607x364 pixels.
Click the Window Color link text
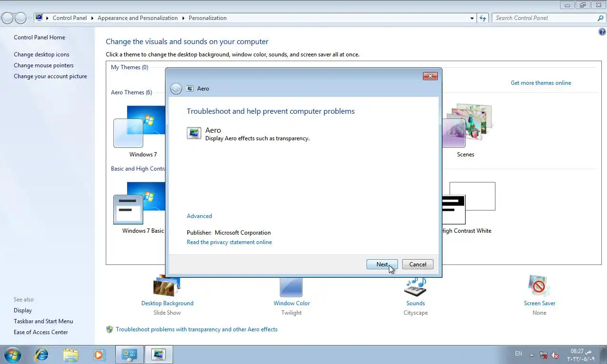coord(292,303)
